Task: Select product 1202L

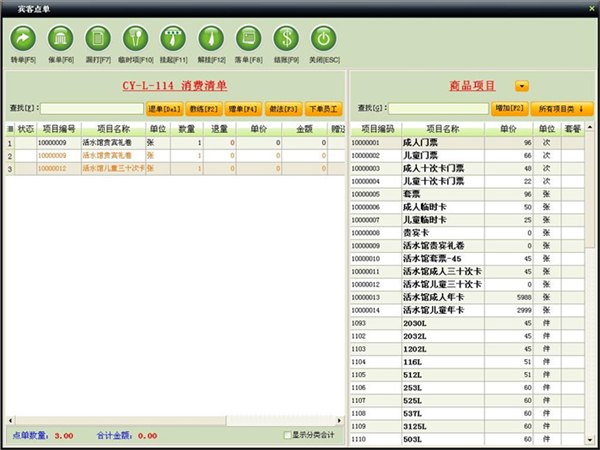Action: point(467,349)
